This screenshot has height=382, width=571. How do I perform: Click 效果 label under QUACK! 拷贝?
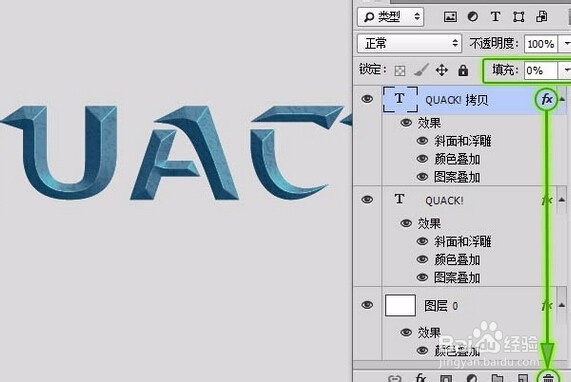429,123
